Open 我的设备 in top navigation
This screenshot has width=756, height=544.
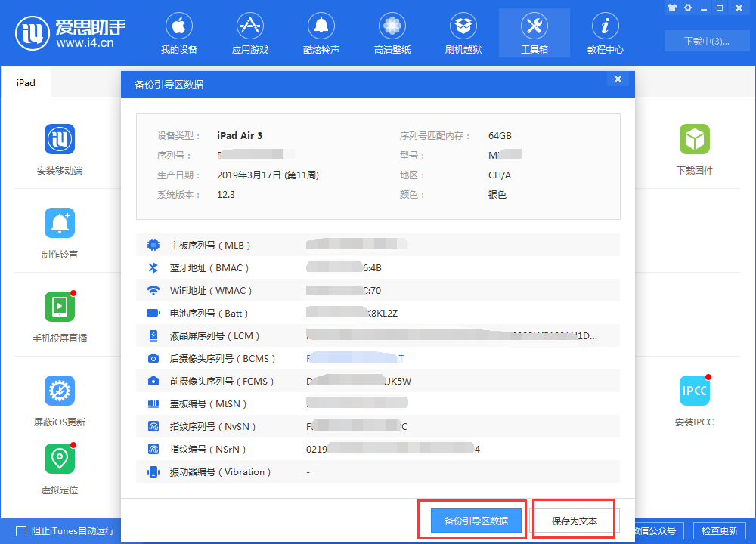[179, 33]
